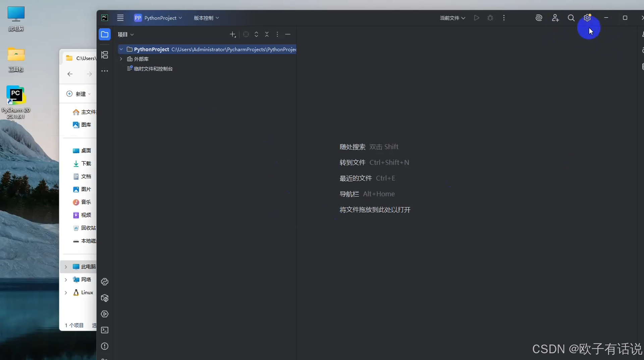Click the PyCharm 2025.1.6.1 desktop shortcut
The height and width of the screenshot is (360, 644).
(x=16, y=102)
